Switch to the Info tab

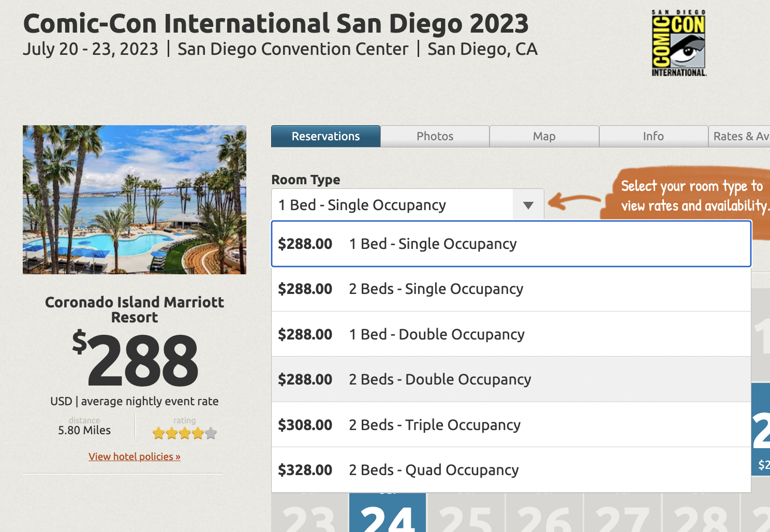[654, 136]
